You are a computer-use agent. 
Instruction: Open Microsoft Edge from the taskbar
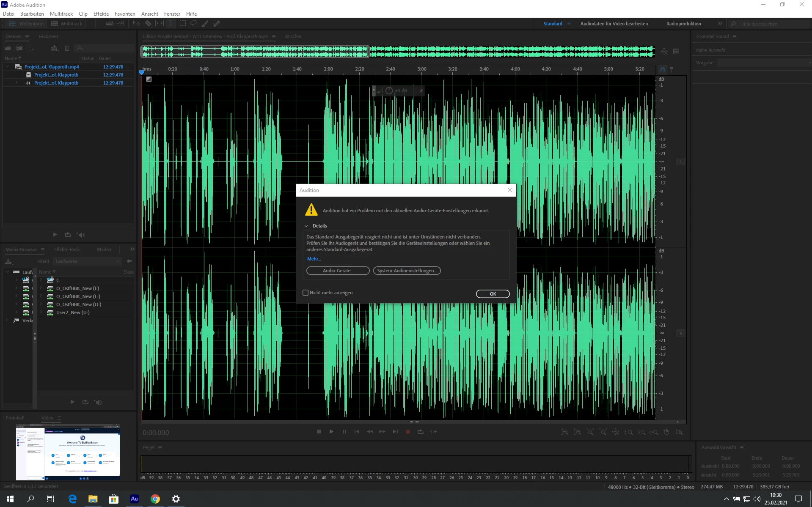[x=72, y=499]
